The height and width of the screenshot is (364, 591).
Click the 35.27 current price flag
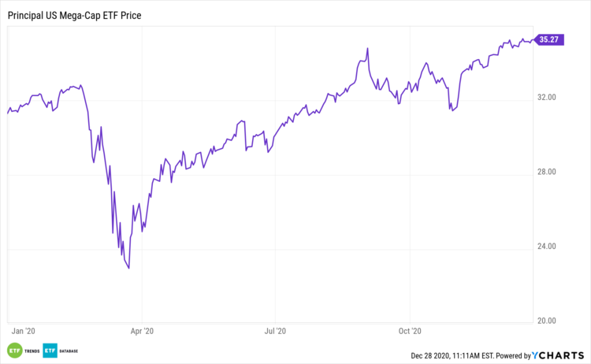pyautogui.click(x=549, y=39)
